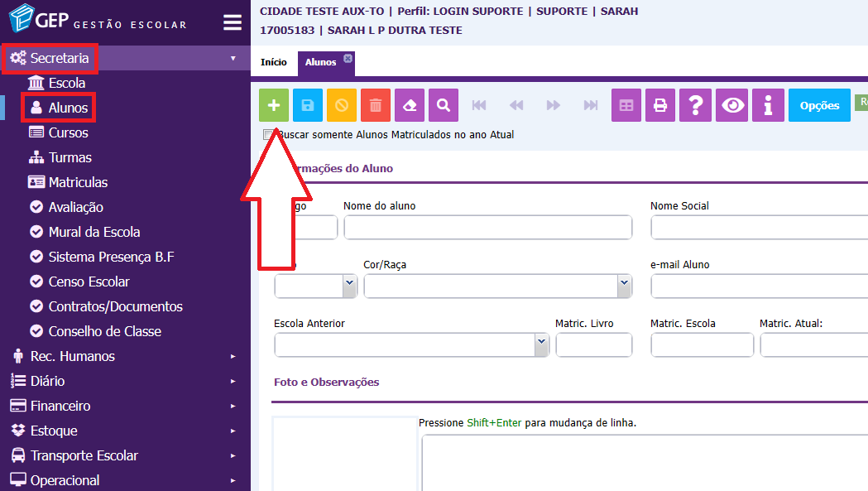Viewport: 868px width, 491px height.
Task: Click the green add new student button
Action: [274, 105]
